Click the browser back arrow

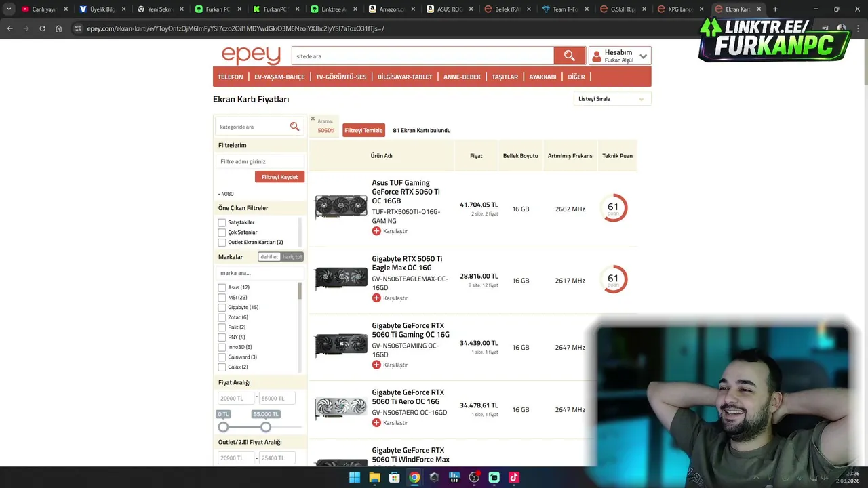(x=9, y=28)
